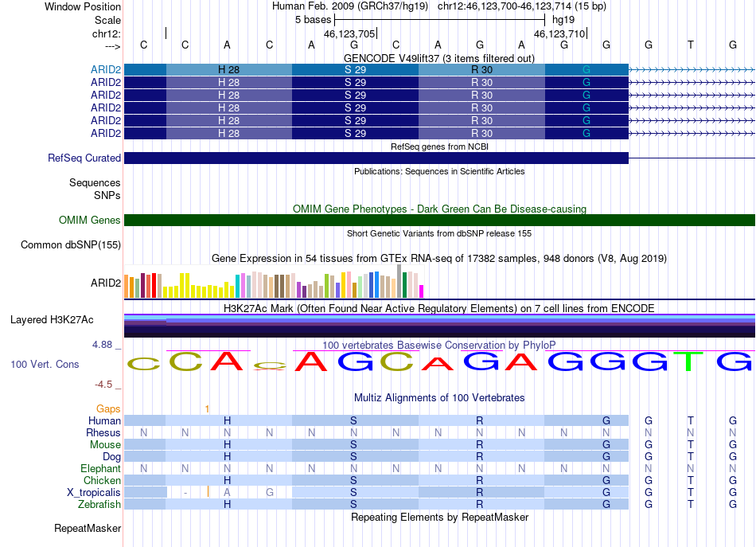This screenshot has width=756, height=547.
Task: Click the H codon in Human alignment row
Action: 227,420
